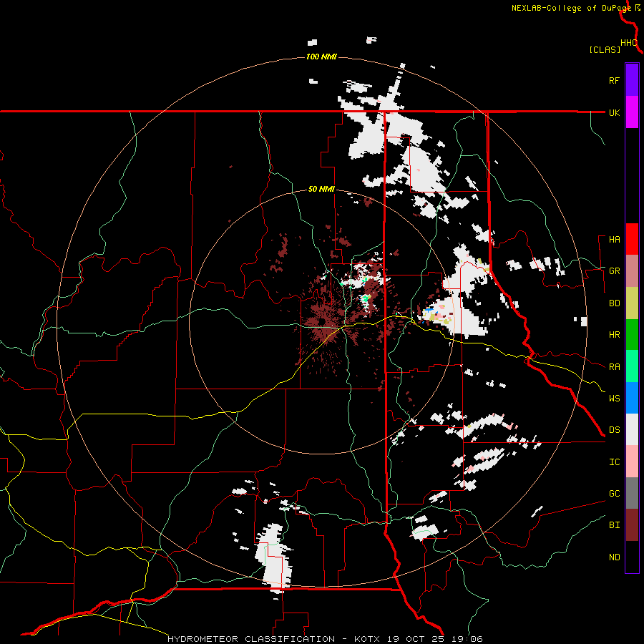Screen dimensions: 644x644
Task: Click the 100 NMI range ring label
Action: (x=321, y=57)
